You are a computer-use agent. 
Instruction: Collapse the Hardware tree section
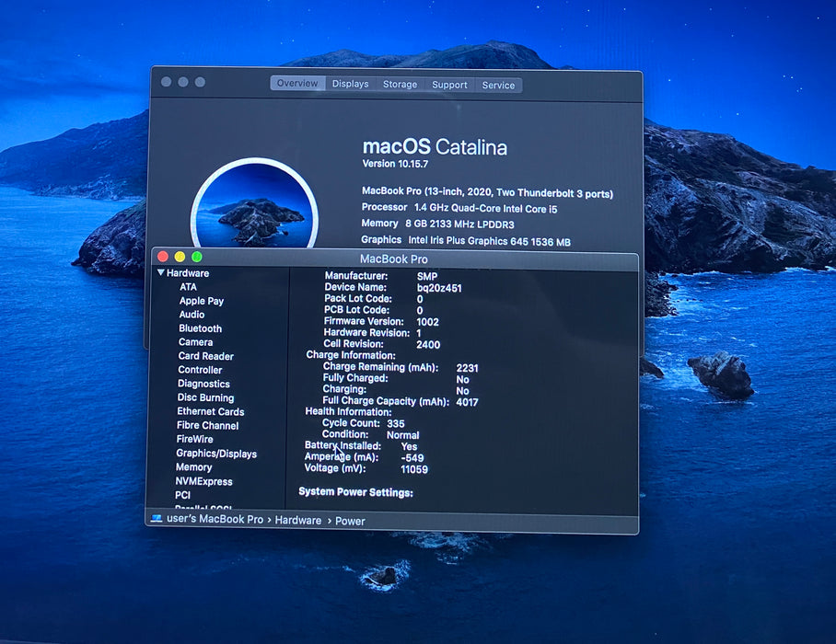tap(161, 272)
